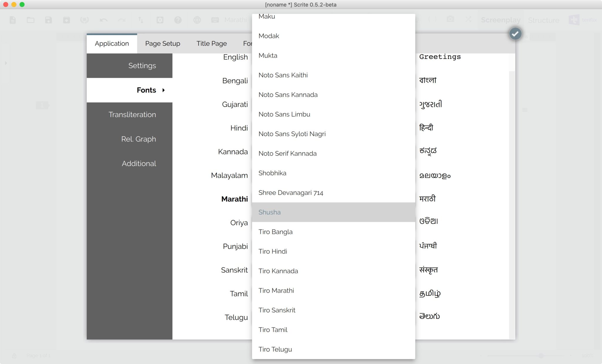The image size is (602, 364).
Task: Click the Save floppy-disk icon
Action: [x=49, y=20]
